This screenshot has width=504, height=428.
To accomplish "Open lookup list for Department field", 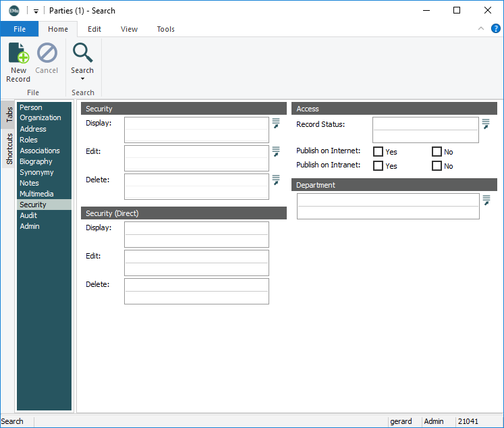I will point(486,200).
